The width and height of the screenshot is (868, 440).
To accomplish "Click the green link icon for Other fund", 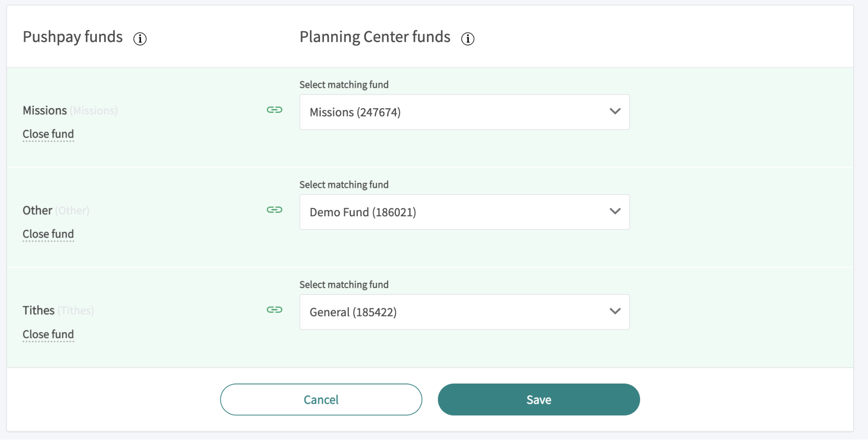I will tap(274, 210).
